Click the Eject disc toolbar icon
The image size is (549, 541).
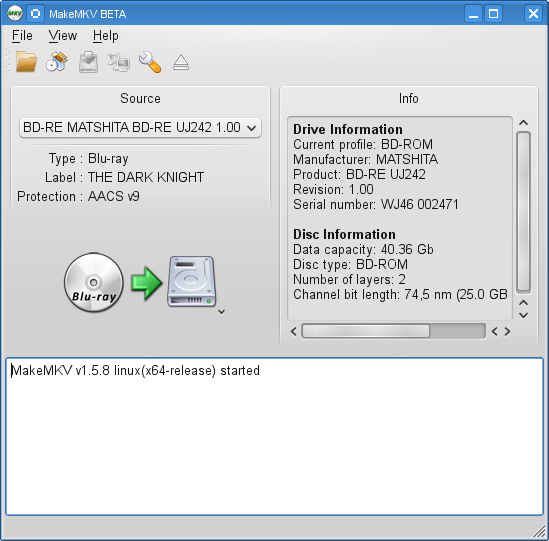[x=181, y=63]
